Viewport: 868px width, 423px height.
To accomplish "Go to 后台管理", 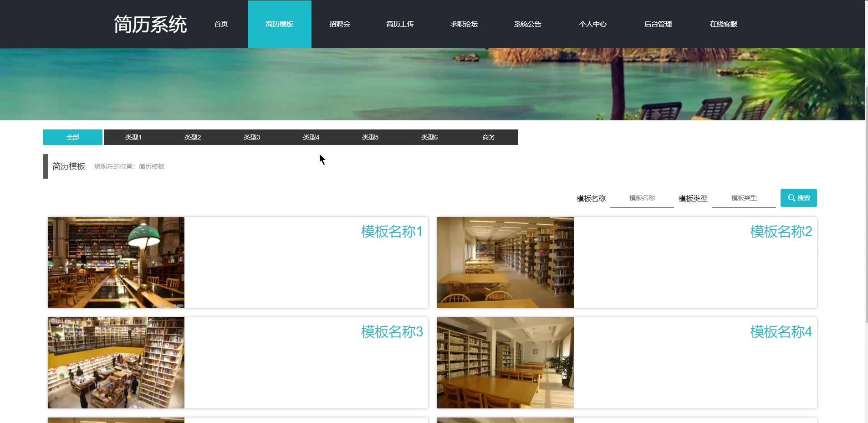I will [658, 24].
